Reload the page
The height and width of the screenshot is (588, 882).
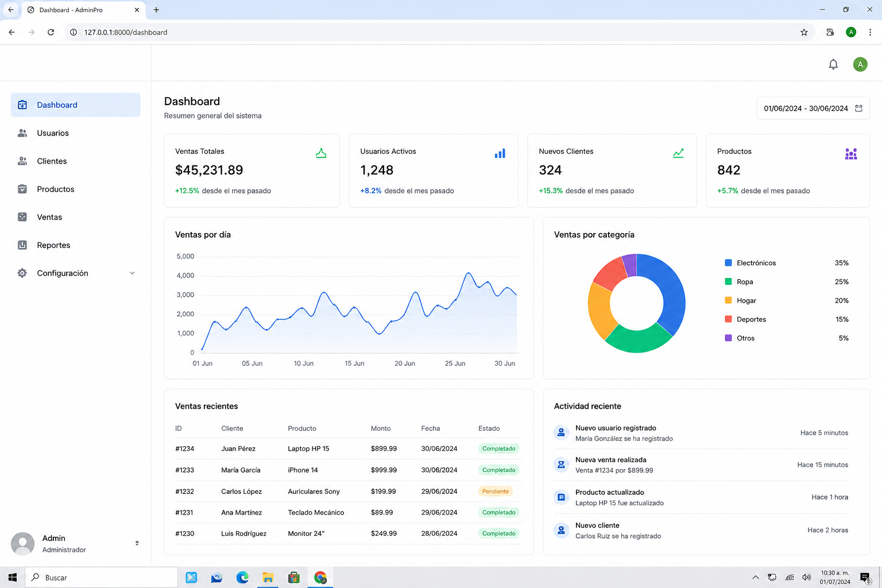(x=51, y=32)
